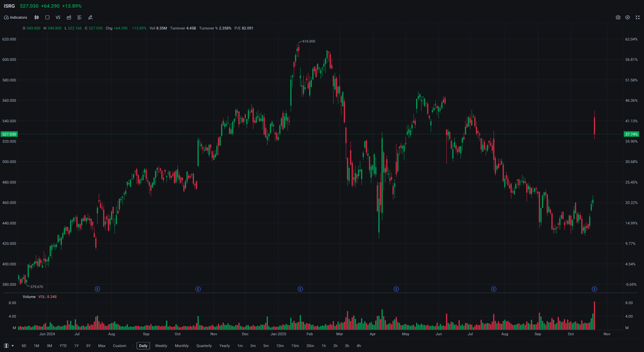Switch to Yearly interval
This screenshot has height=352, width=644.
225,346
